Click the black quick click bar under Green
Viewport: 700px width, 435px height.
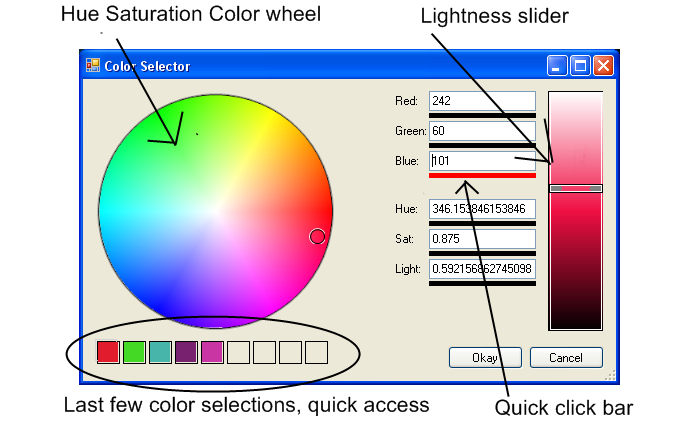click(x=482, y=145)
